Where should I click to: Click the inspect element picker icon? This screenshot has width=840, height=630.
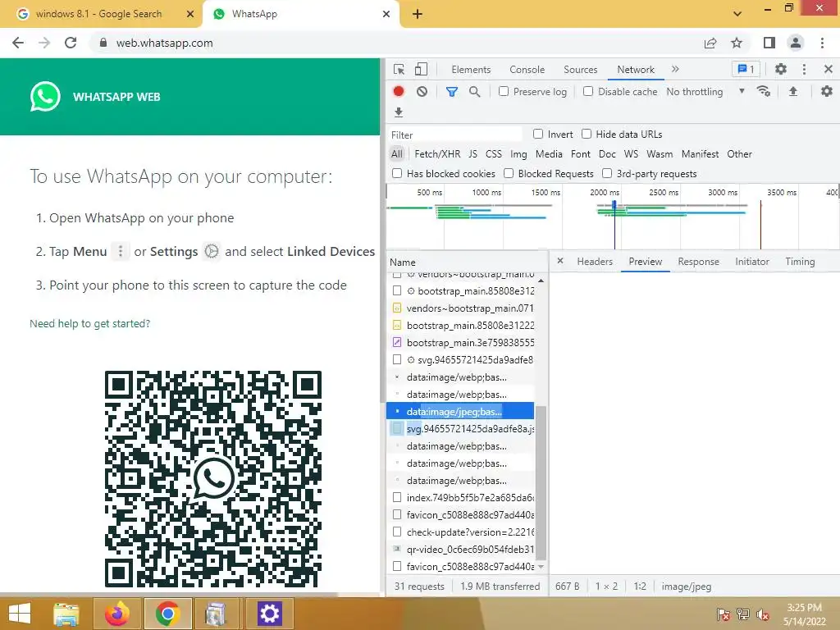(399, 70)
